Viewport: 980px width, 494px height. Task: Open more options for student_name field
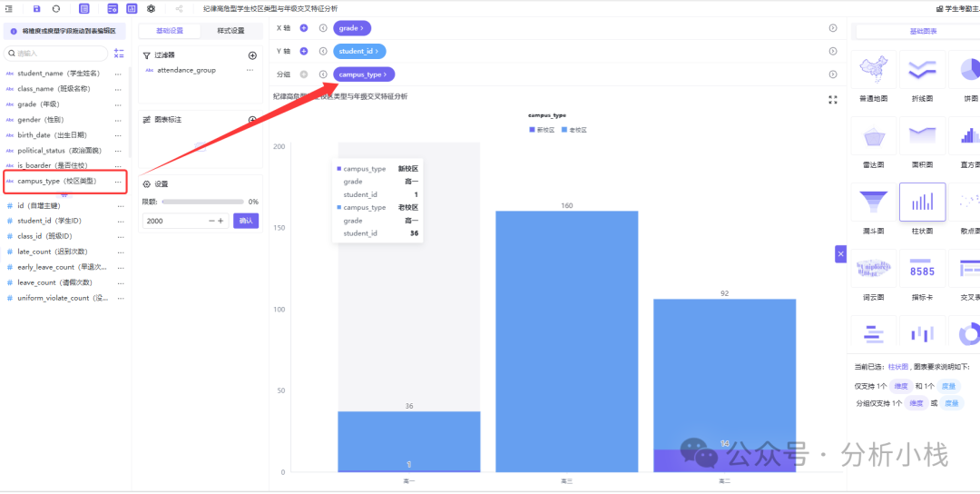(118, 74)
